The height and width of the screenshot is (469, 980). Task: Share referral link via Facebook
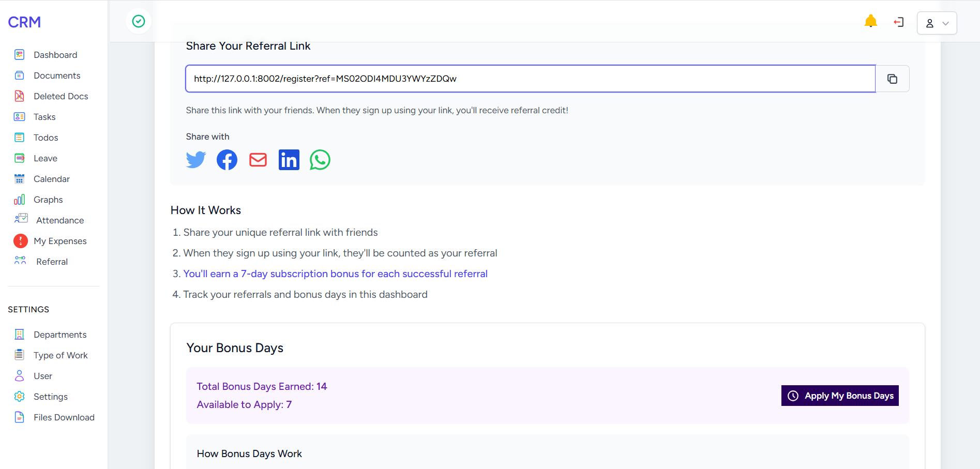(227, 160)
